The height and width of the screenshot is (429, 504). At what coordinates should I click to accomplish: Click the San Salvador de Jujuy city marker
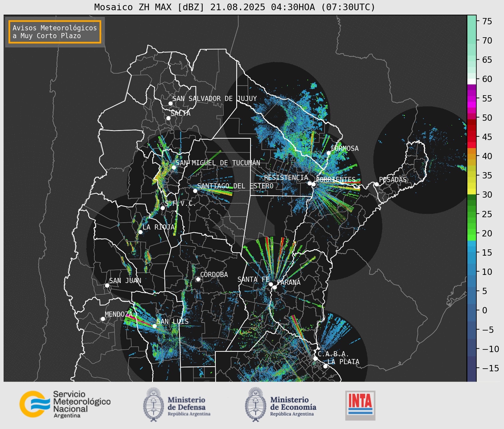pos(170,103)
